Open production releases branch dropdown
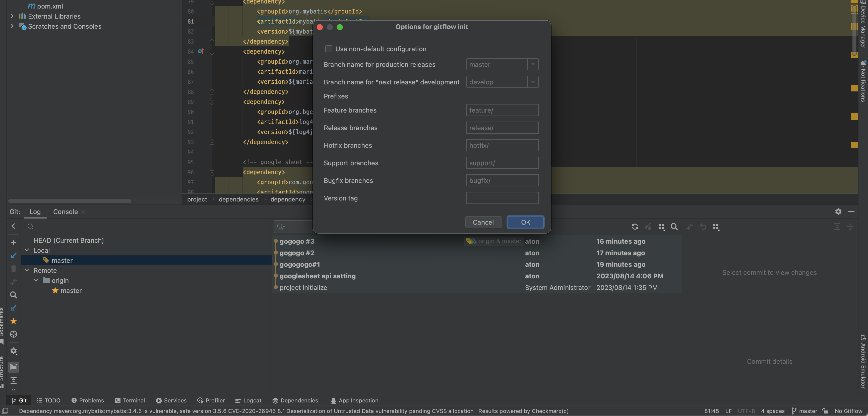868x416 pixels. (532, 64)
